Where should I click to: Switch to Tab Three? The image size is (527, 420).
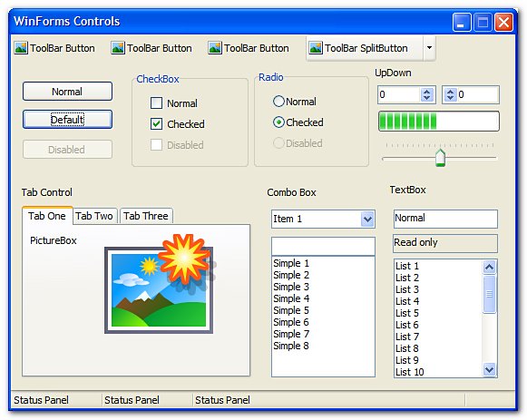tap(146, 216)
